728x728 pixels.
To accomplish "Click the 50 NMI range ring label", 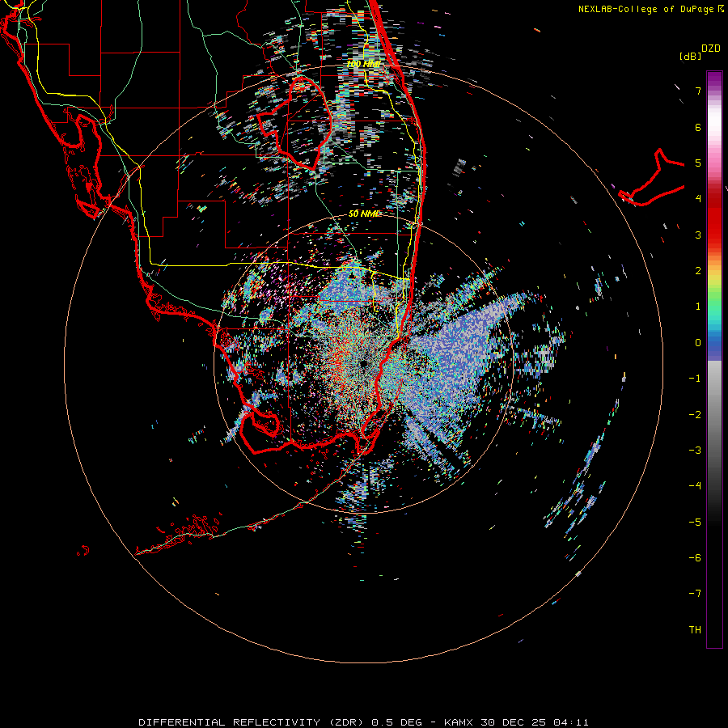I will 364,214.
